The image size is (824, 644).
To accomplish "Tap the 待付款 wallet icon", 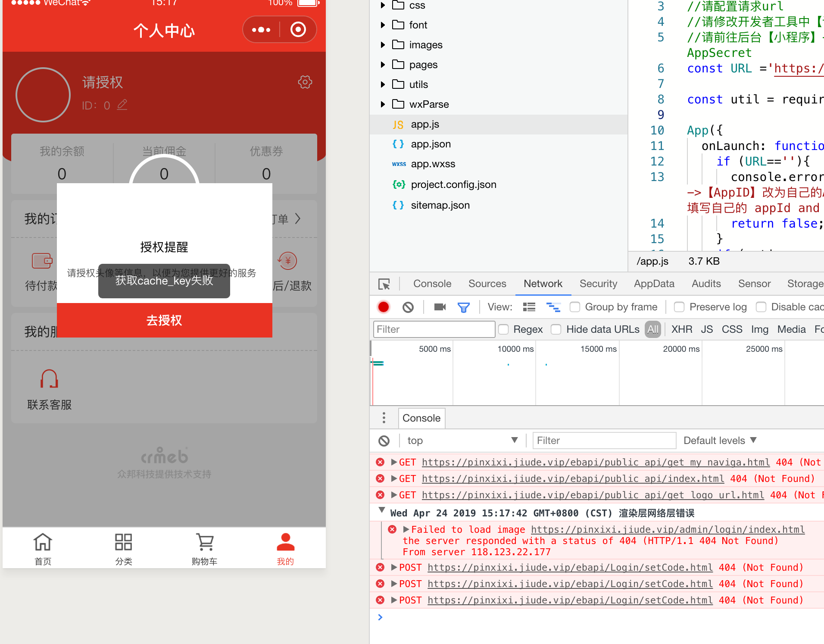I will pos(42,261).
